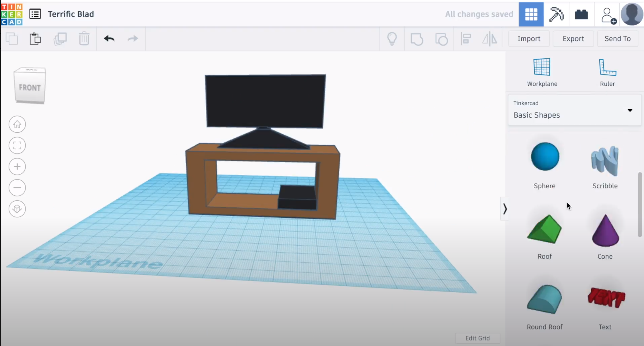Screen dimensions: 644x346
Task: Toggle visibility of hidden objects with the lightbulb
Action: [392, 39]
